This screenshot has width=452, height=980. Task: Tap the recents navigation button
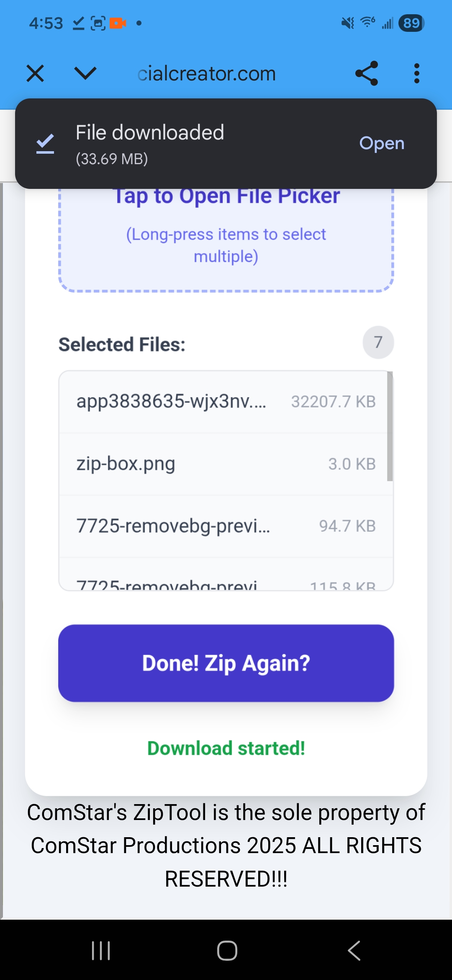[100, 950]
